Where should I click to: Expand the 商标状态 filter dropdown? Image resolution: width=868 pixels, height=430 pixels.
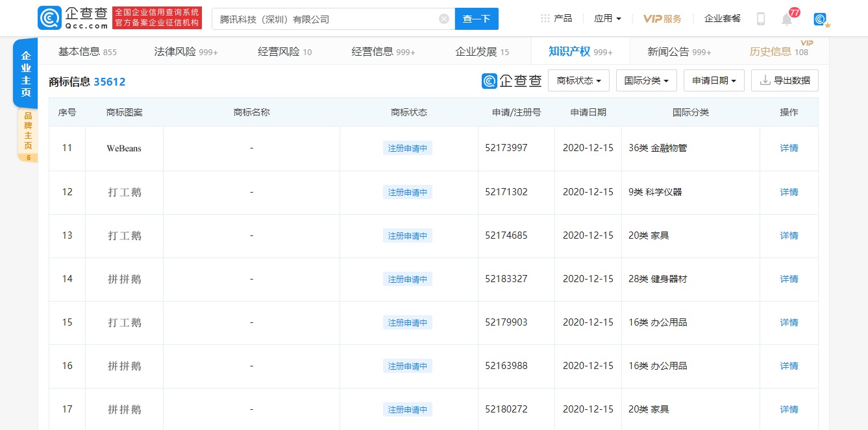578,80
